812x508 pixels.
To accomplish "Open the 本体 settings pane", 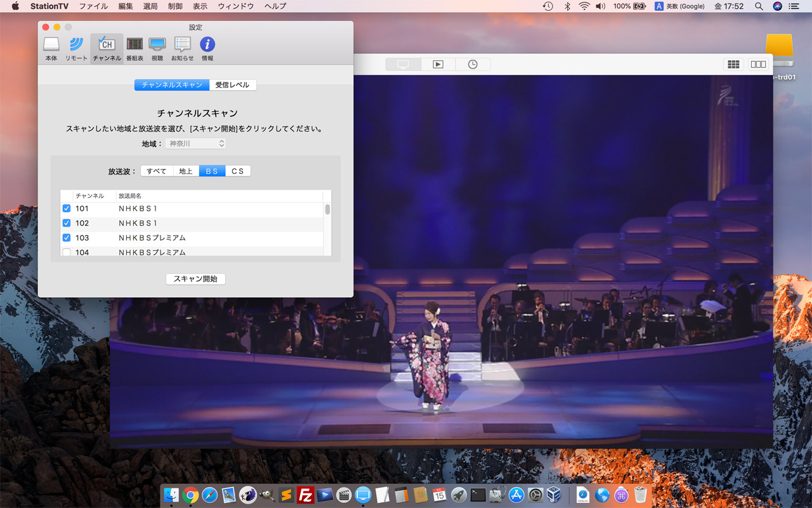I will (51, 48).
